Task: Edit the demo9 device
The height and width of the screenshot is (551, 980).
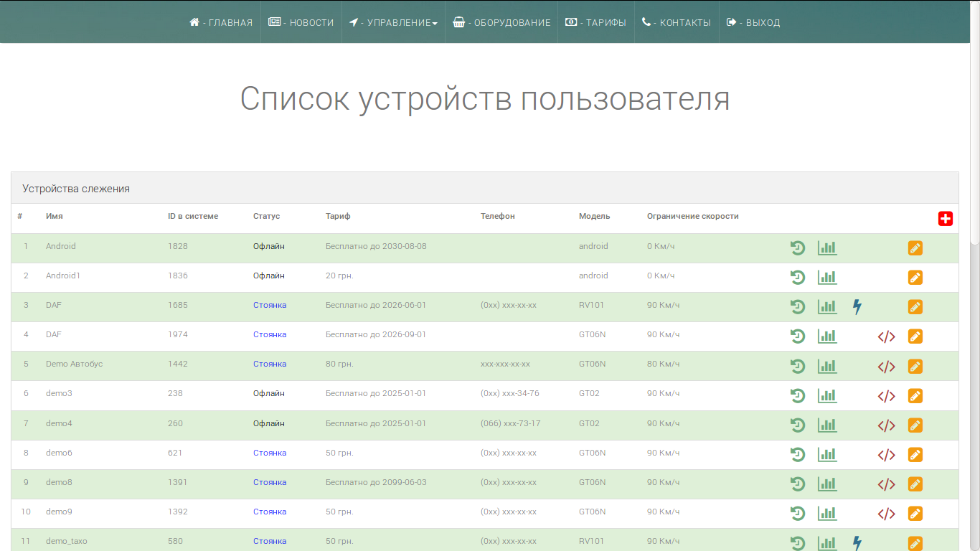Action: pos(915,514)
